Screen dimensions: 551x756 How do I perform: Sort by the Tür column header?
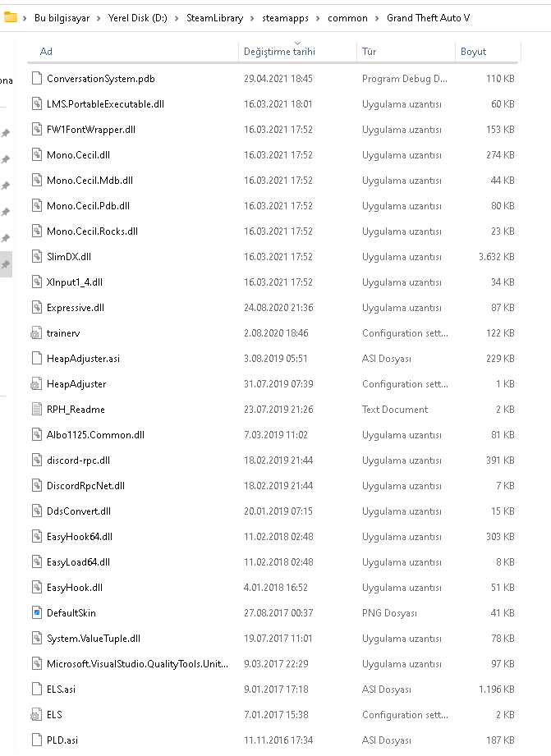coord(406,52)
